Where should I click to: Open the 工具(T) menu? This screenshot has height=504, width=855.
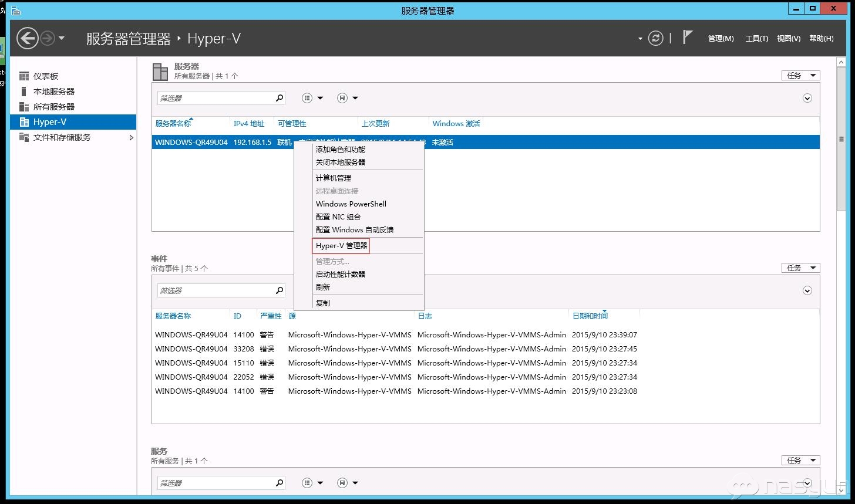[x=756, y=39]
